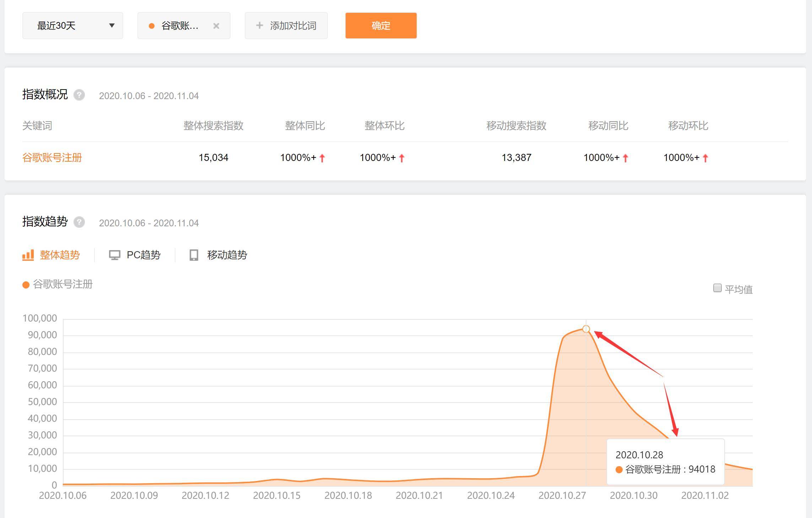Click the 2020.10.28 peak data point marker

[586, 329]
